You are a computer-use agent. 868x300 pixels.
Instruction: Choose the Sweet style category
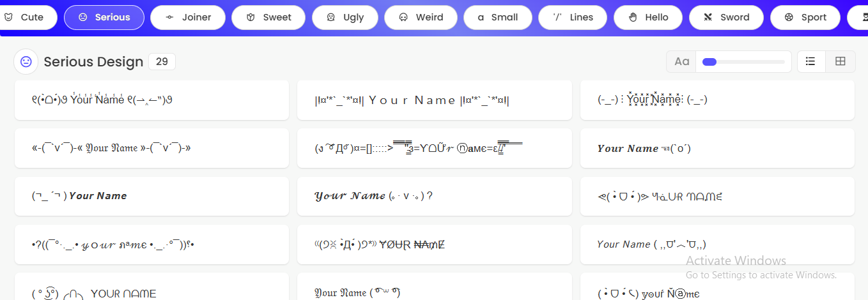point(268,17)
